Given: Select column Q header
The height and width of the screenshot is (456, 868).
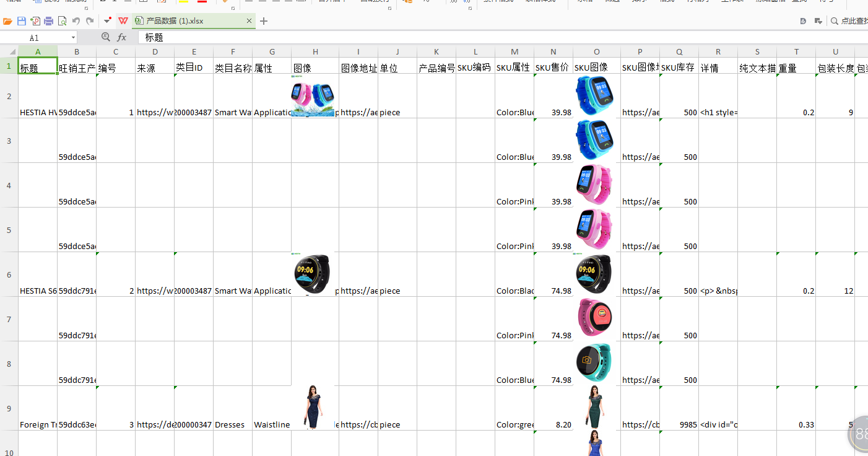Looking at the screenshot, I should [x=679, y=51].
